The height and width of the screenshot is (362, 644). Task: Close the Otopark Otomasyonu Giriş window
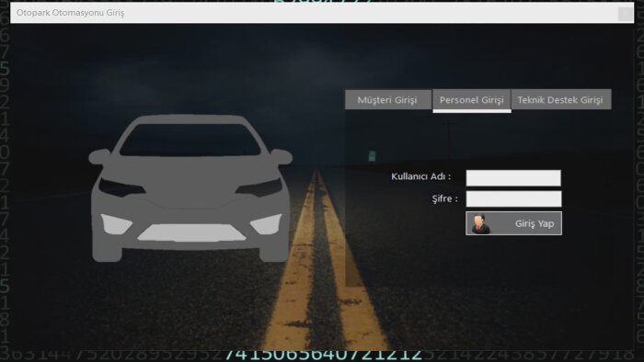coord(625,14)
